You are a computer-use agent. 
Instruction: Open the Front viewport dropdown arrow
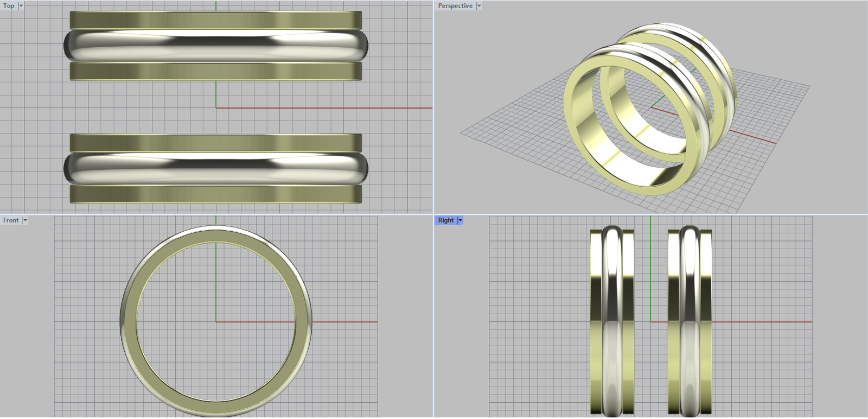tap(25, 220)
